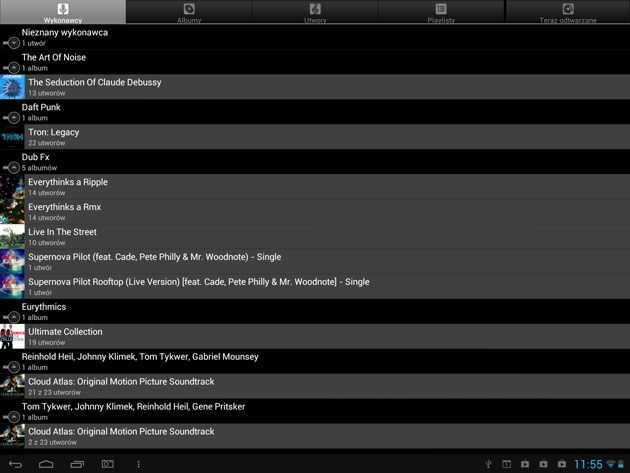
Task: Collapse Reinhold Heil, Johnny Klimek artist group
Action: (x=12, y=367)
